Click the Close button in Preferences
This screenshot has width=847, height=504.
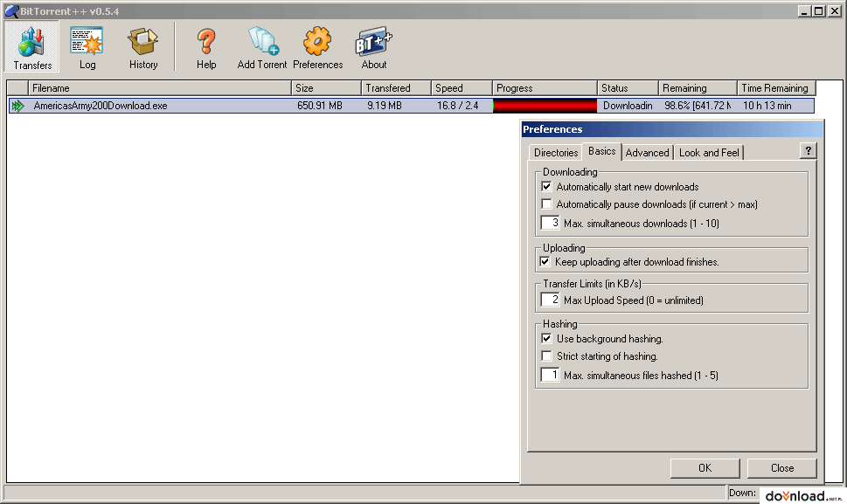[x=781, y=468]
